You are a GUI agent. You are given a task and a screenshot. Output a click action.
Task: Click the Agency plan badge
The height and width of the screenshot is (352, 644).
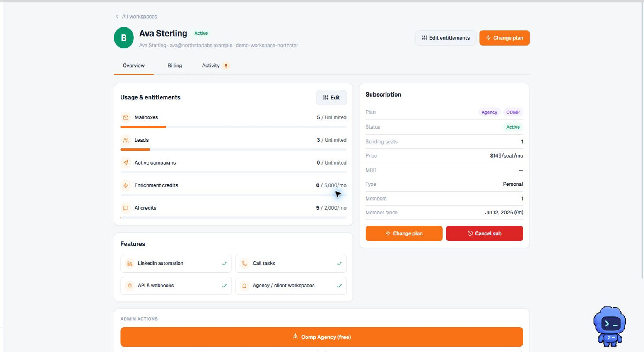[x=489, y=112]
